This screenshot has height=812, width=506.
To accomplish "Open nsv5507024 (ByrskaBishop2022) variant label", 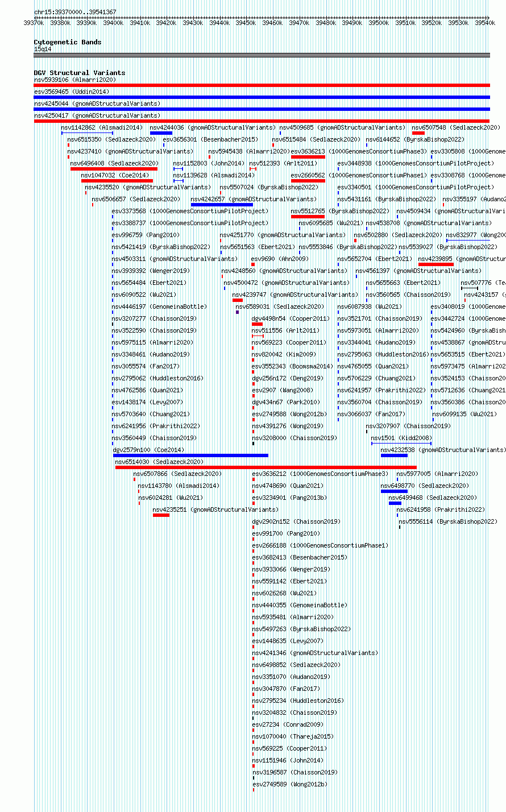I will pos(269,187).
